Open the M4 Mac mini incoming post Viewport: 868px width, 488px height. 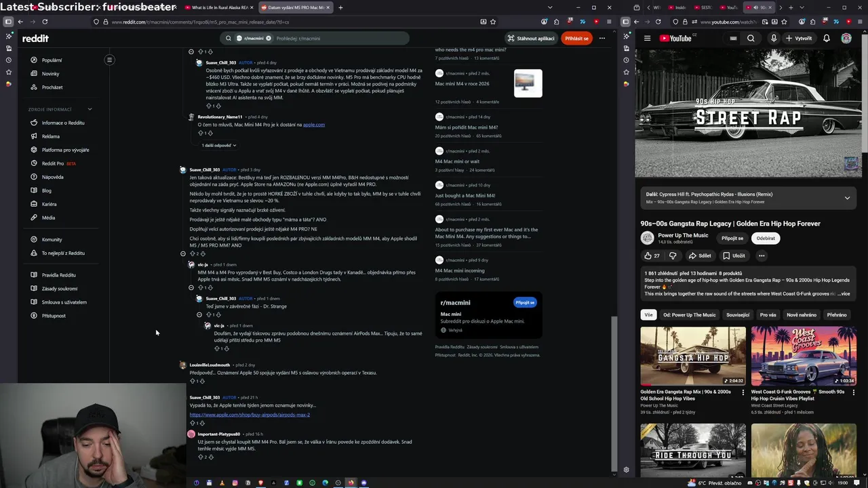(x=460, y=270)
